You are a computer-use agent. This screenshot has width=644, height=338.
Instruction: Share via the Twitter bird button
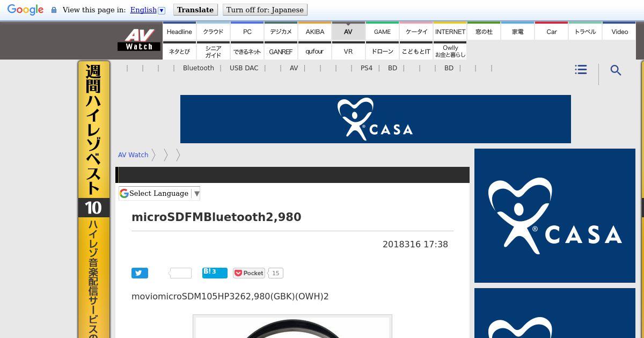point(140,273)
